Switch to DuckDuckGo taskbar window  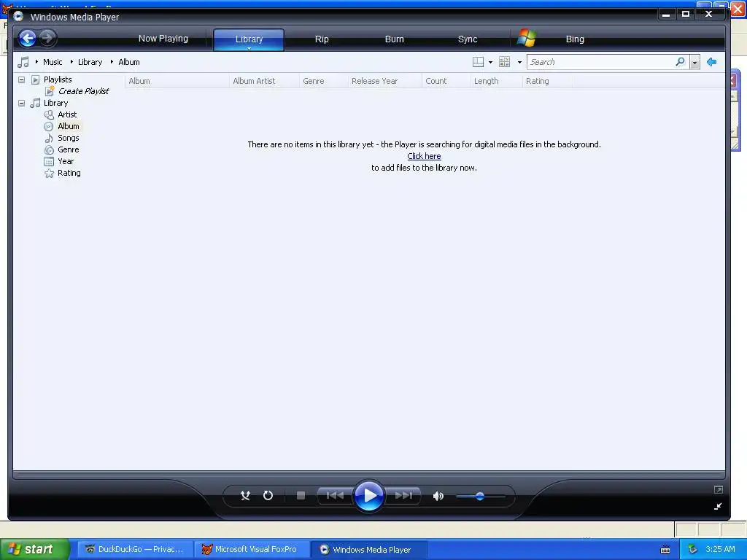(x=135, y=549)
